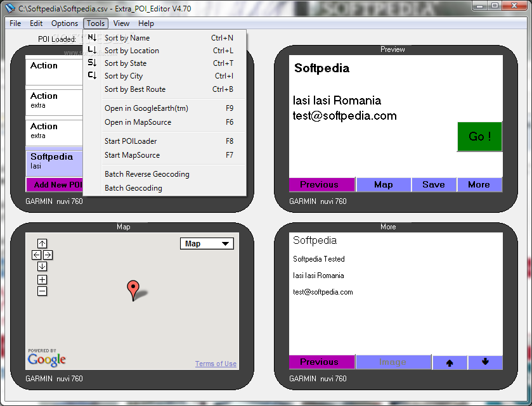Viewport: 532px width, 406px height.
Task: Minimize the Extra_POI_Editor window
Action: click(479, 6)
